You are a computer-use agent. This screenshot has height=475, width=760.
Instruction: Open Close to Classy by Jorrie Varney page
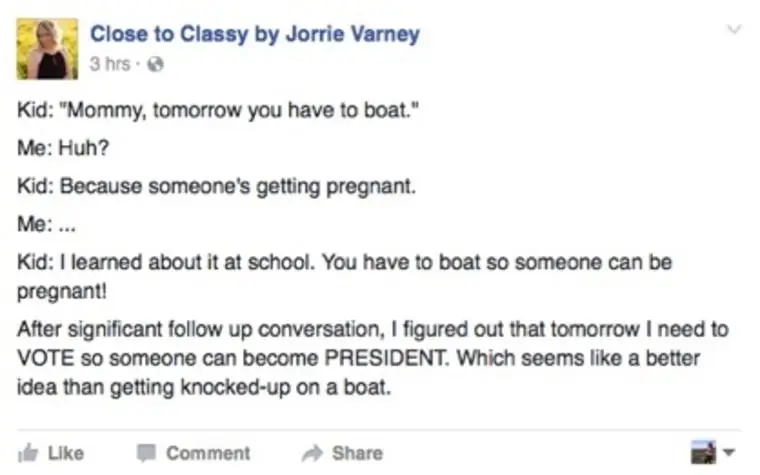(255, 34)
